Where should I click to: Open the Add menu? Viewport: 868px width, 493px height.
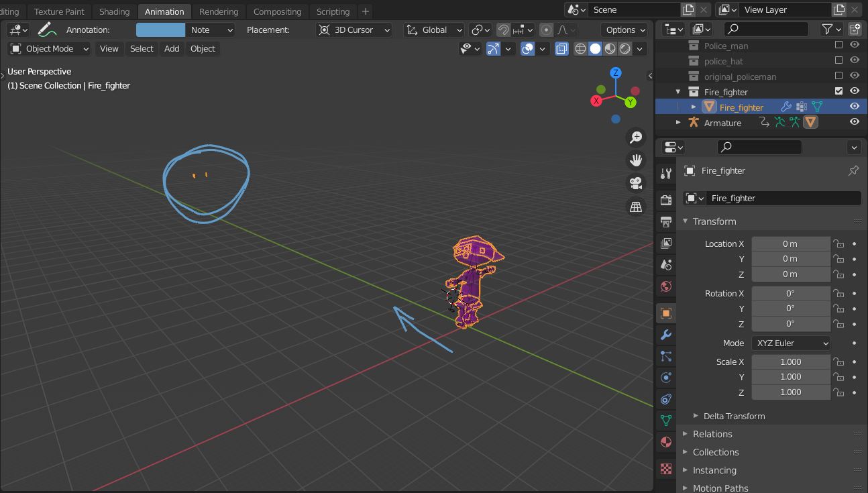click(x=172, y=48)
